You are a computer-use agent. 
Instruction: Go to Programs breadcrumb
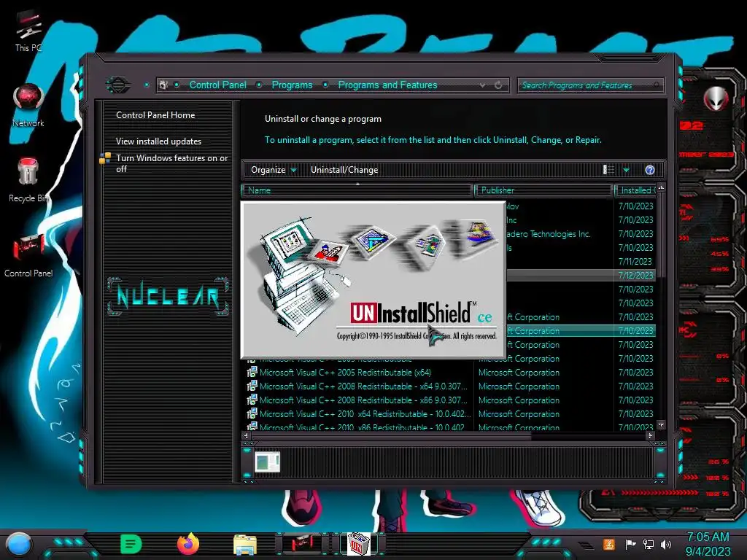[x=292, y=85]
